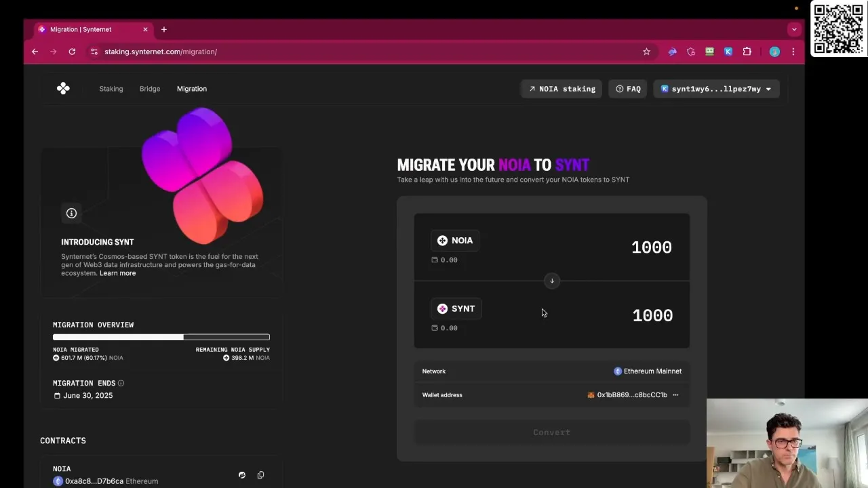Go to the Bridge page

[150, 89]
